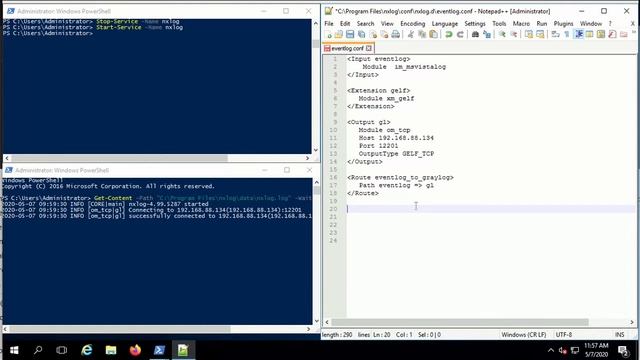The image size is (640, 360).
Task: Zoom in on the editor text
Action: 502,35
